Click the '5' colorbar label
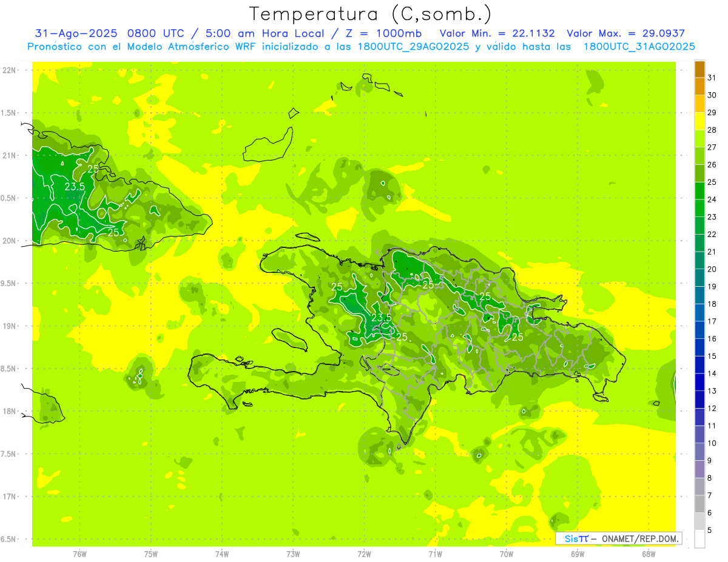This screenshot has width=728, height=562. (709, 530)
